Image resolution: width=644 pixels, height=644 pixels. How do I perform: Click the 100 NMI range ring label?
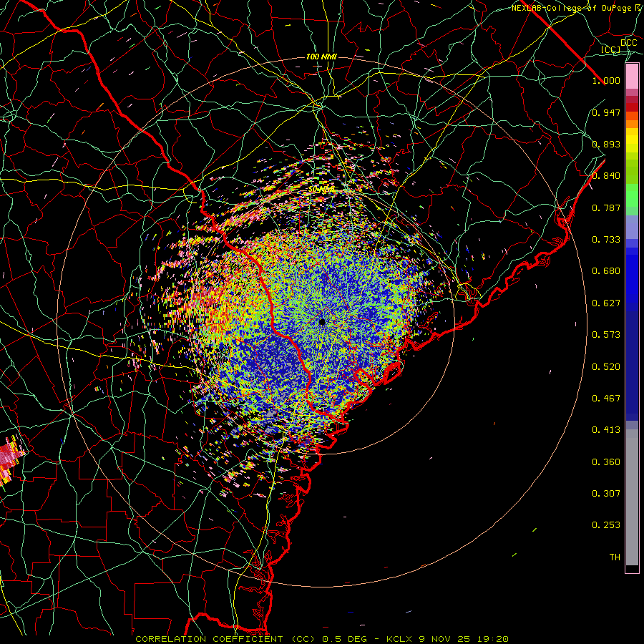click(321, 57)
